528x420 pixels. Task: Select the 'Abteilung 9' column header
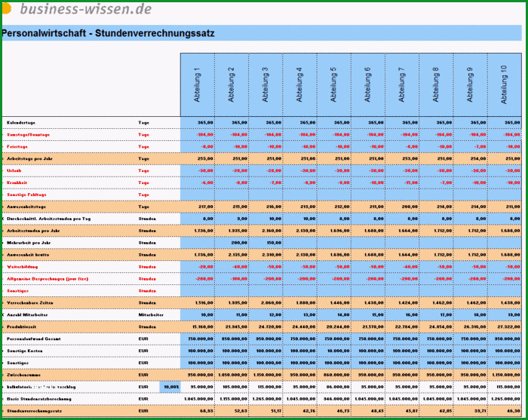pos(471,84)
